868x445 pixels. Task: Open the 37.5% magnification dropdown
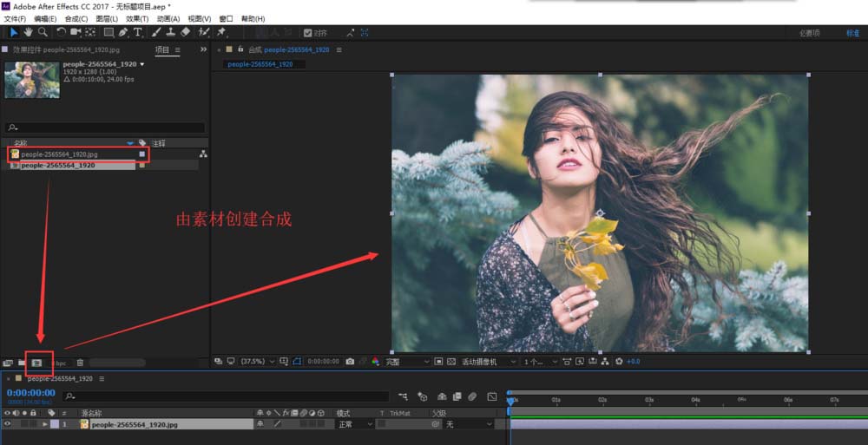pos(258,362)
